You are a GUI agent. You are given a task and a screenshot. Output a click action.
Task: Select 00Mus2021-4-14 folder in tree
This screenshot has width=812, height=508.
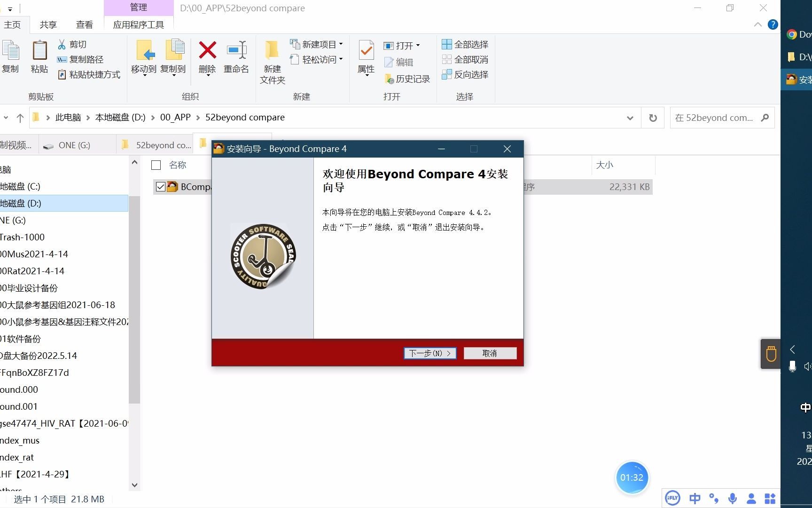click(x=64, y=254)
